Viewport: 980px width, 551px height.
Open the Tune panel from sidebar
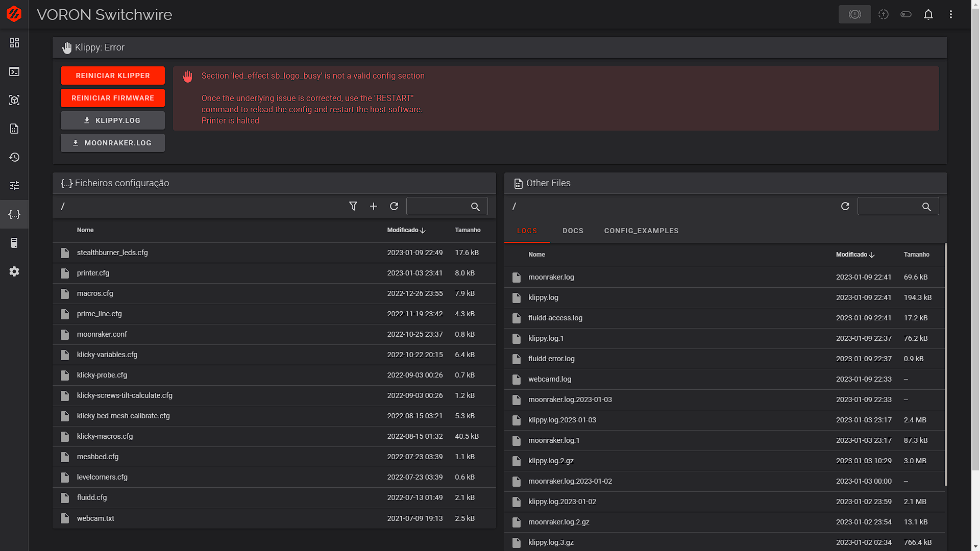click(x=14, y=186)
